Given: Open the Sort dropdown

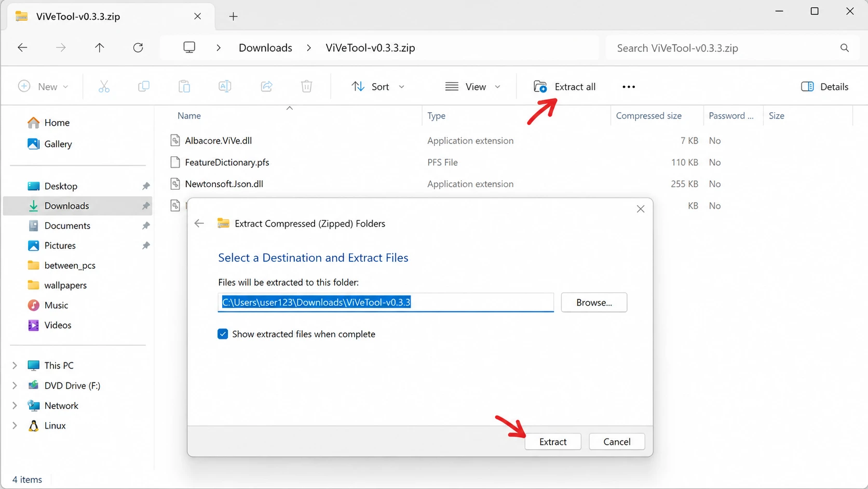Looking at the screenshot, I should pos(377,87).
